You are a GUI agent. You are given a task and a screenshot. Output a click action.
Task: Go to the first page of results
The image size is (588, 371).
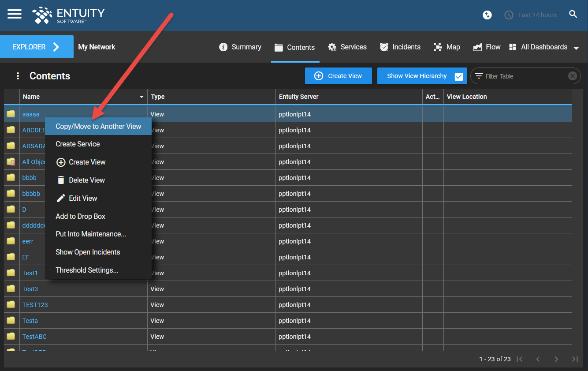point(520,359)
